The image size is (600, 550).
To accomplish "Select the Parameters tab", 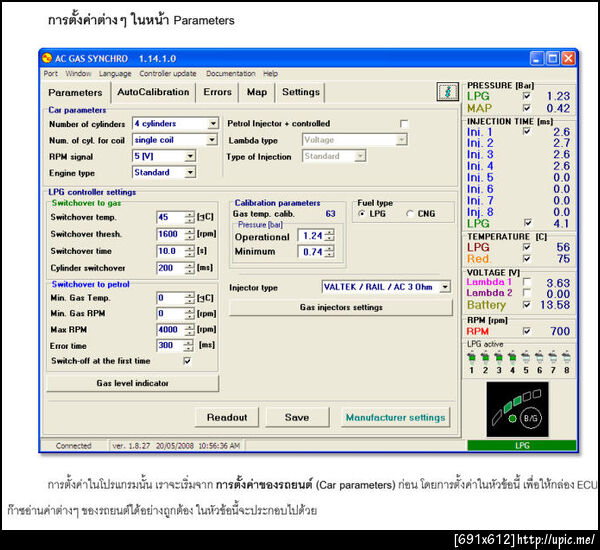I will click(x=75, y=93).
